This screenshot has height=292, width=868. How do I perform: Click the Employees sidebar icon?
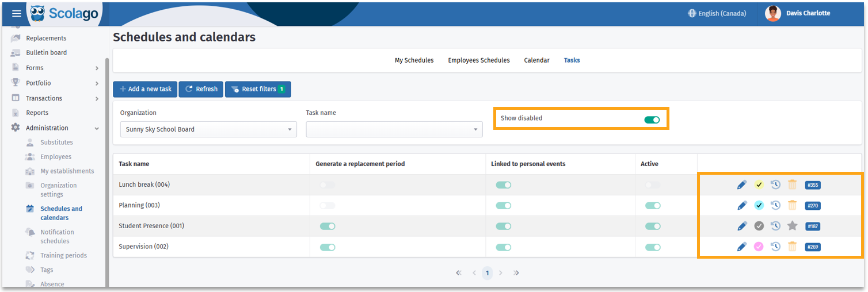point(30,157)
